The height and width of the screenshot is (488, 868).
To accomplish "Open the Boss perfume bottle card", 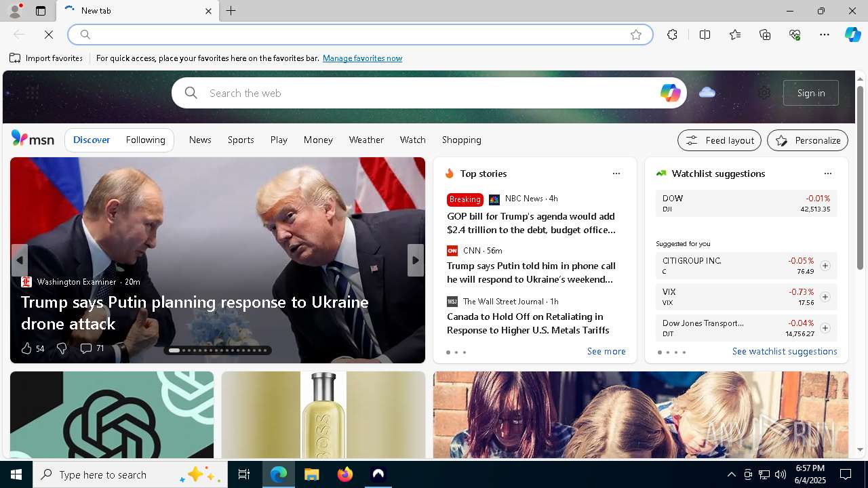I will [323, 415].
